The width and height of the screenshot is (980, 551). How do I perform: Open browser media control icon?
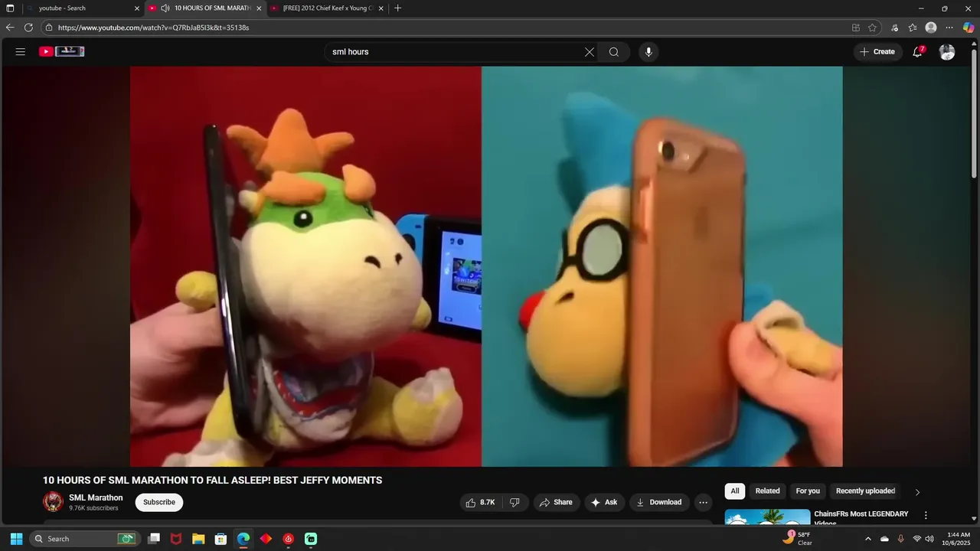(894, 28)
